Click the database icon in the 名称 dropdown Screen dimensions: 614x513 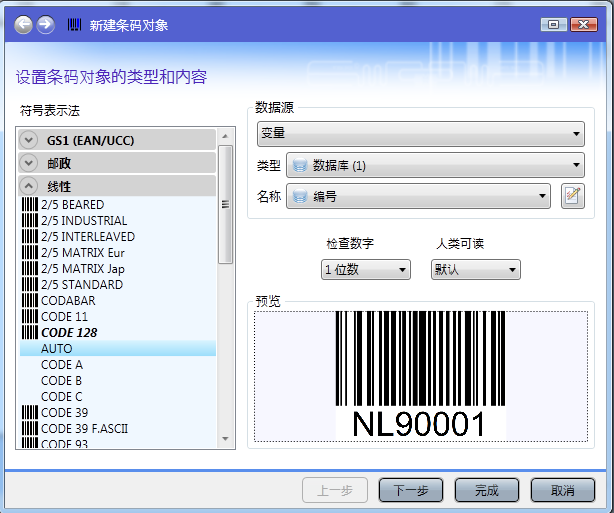pos(300,196)
